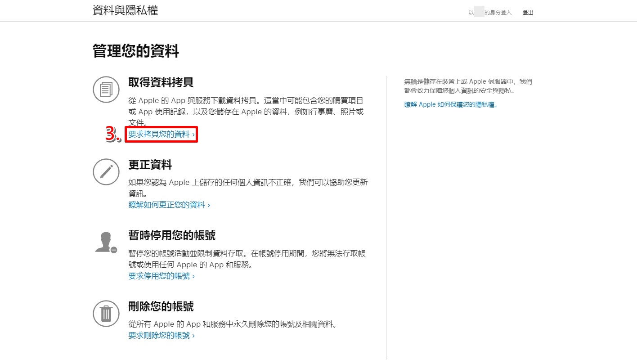Viewport: 637px width, 364px height.
Task: Click the trash can icon beside 刪除您的帳號
Action: pyautogui.click(x=106, y=314)
